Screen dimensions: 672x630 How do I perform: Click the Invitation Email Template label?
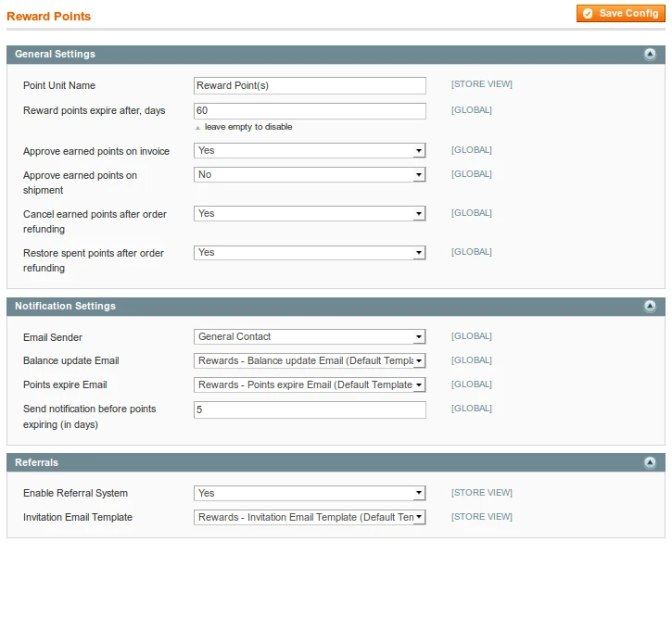78,517
